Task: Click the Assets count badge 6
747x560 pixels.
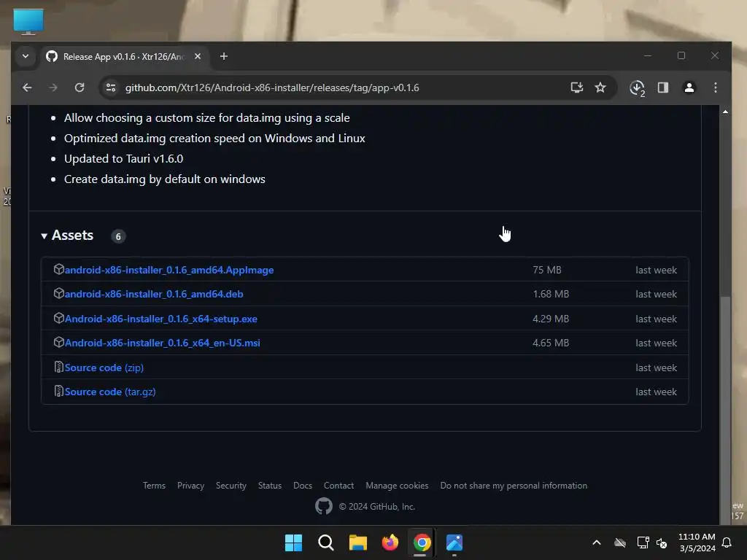Action: click(118, 237)
